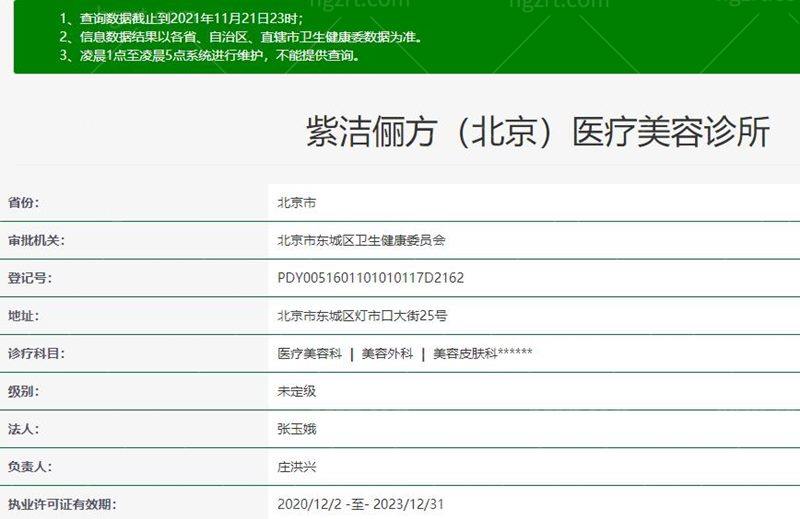Click the 级别 label

click(x=23, y=391)
